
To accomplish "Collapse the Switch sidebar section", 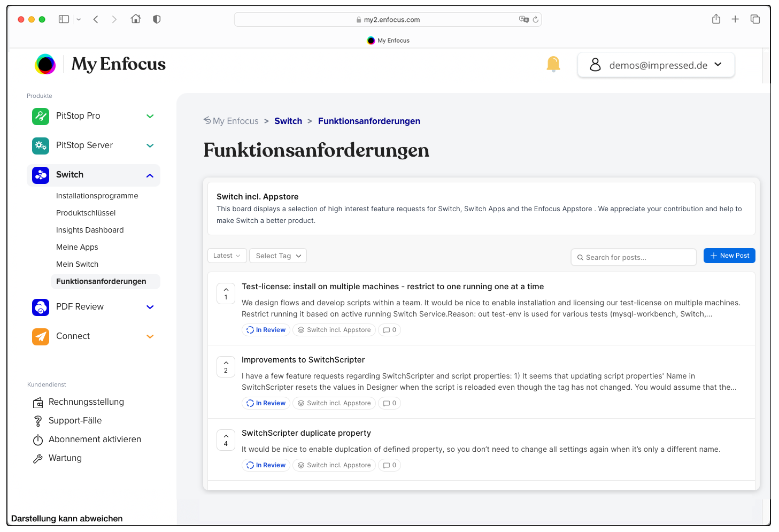I will (150, 175).
